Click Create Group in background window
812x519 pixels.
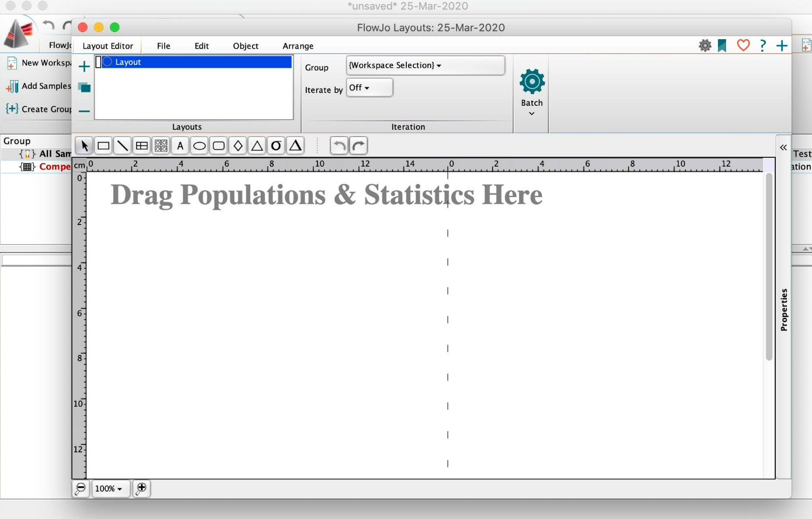pos(39,109)
